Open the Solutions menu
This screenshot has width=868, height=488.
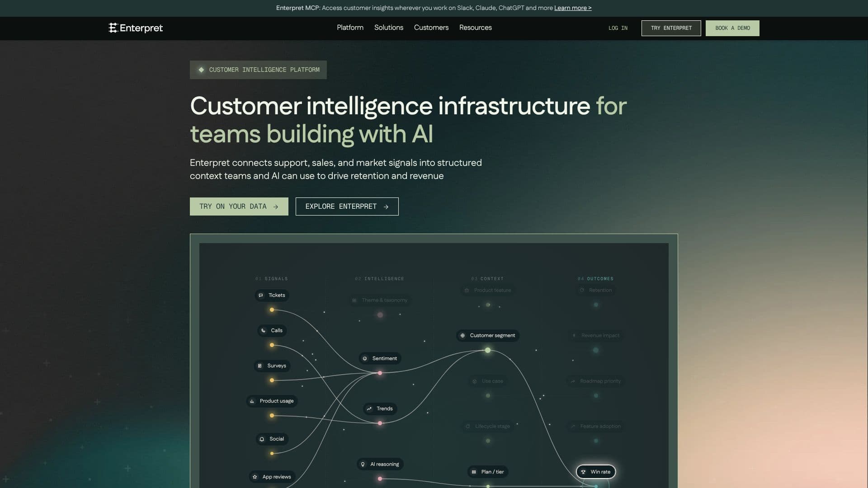[389, 28]
